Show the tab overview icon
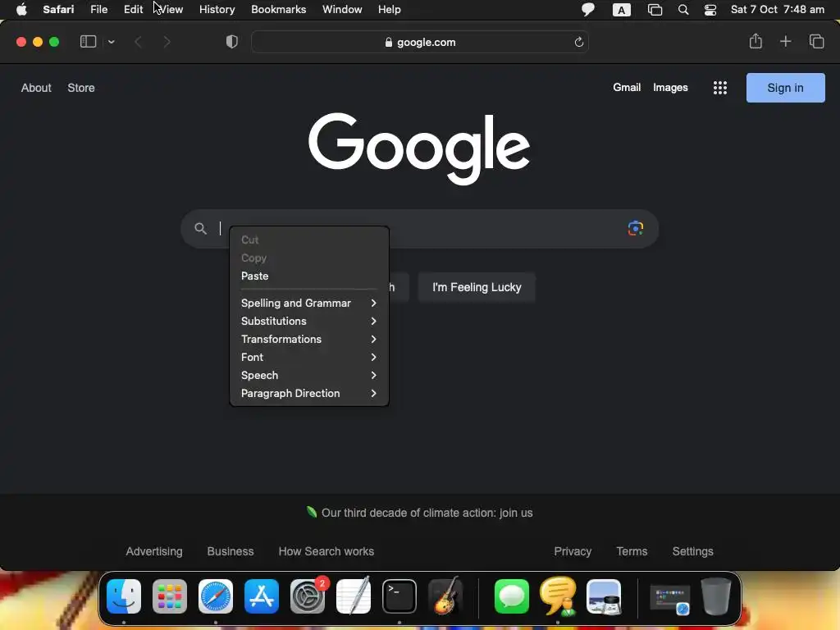Viewport: 840px width, 630px height. pos(816,41)
